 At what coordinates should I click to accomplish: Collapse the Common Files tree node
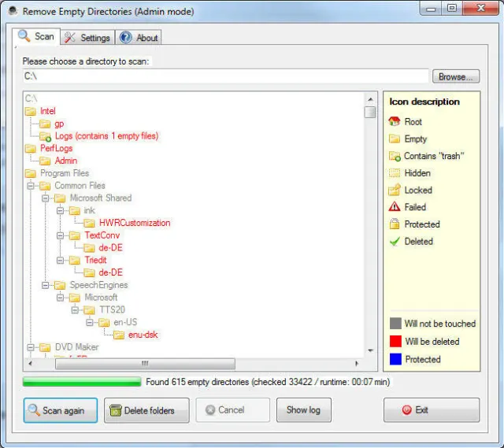click(31, 186)
